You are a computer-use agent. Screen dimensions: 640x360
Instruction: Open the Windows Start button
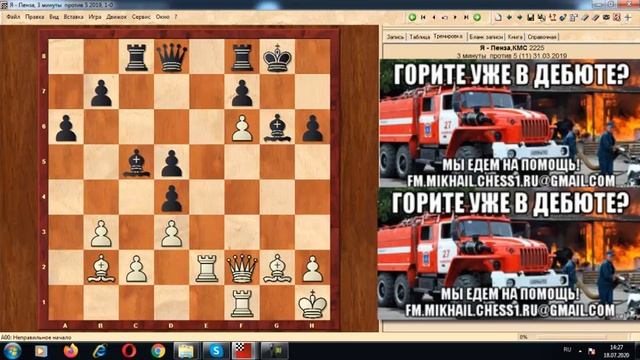[12, 351]
